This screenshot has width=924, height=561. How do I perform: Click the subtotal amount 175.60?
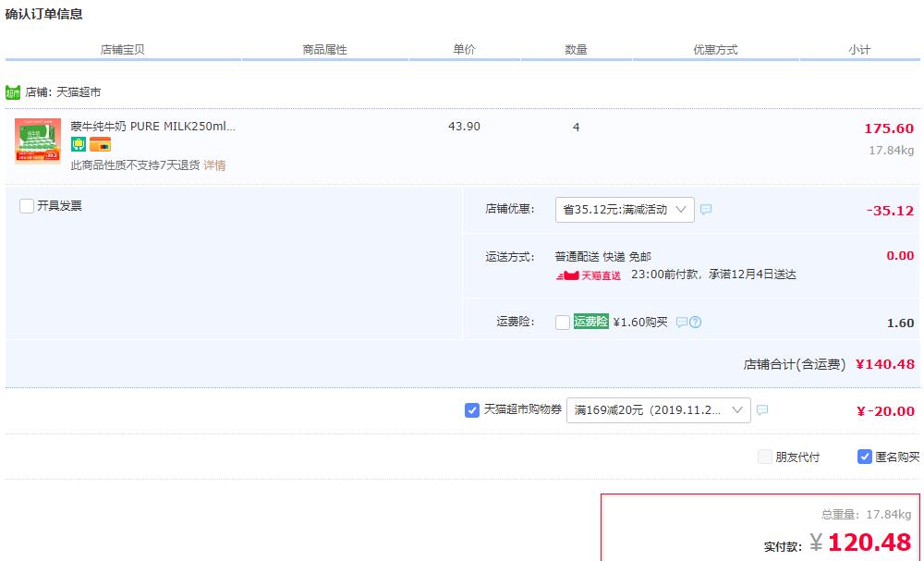click(x=889, y=128)
